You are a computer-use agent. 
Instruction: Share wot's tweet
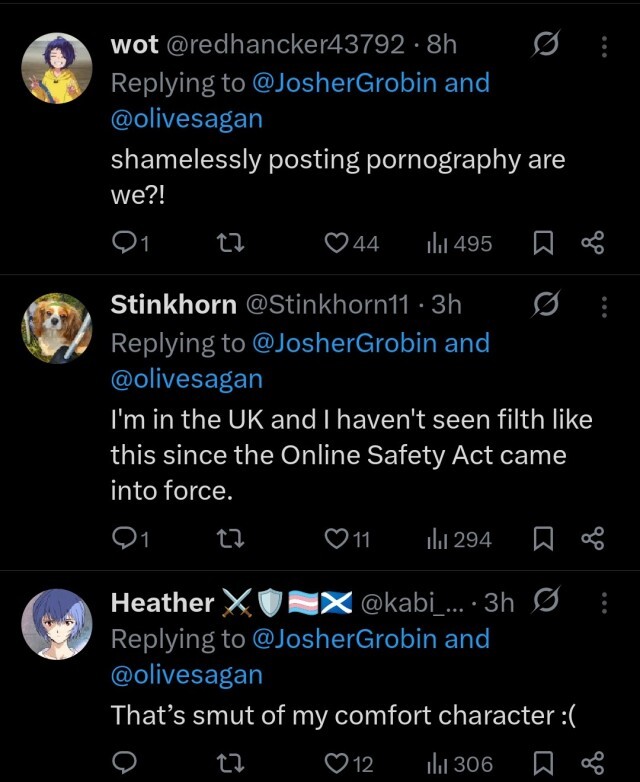592,243
